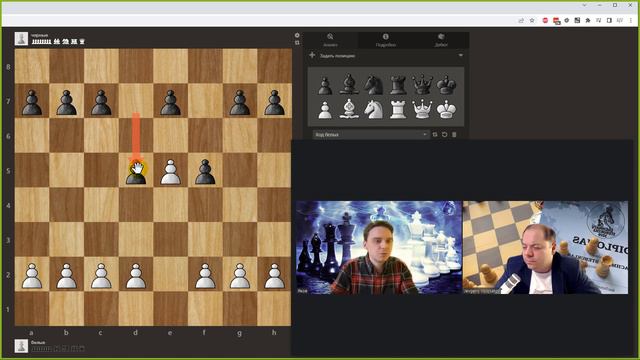Open the browser extensions puzzle icon
Viewport: 640px width, 360px height.
click(x=588, y=20)
